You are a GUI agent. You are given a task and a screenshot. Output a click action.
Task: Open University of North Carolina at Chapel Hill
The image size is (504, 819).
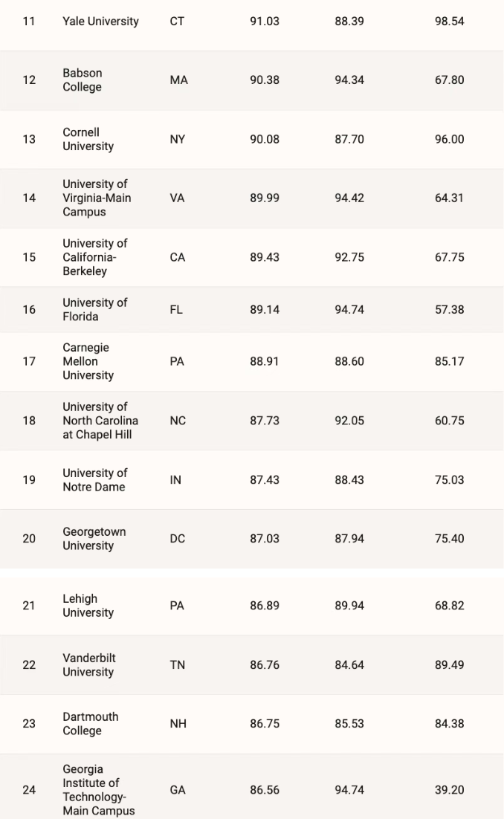pyautogui.click(x=100, y=421)
